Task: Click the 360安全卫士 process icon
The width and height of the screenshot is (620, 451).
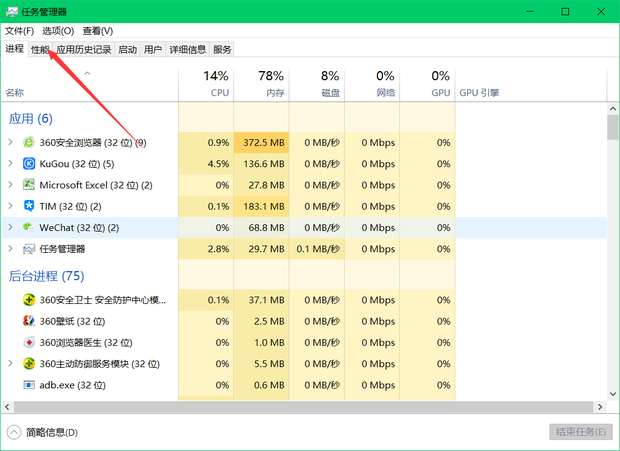Action: 29,300
